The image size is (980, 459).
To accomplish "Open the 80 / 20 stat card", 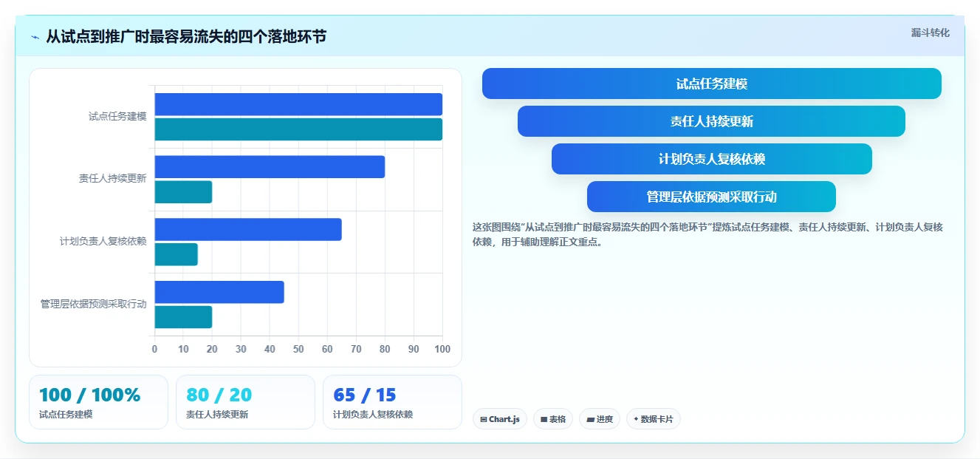I will (x=246, y=402).
